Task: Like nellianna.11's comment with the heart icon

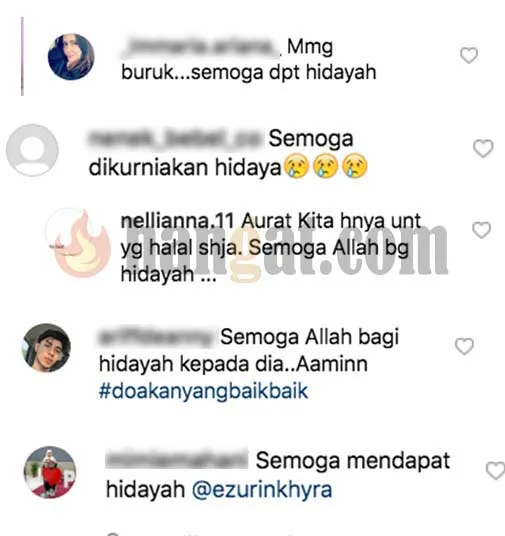Action: 481,230
